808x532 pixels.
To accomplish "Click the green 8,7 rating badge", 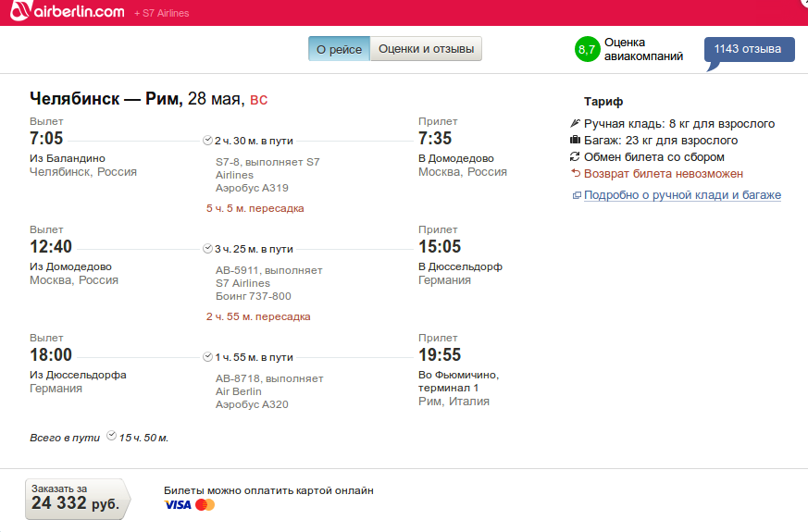I will (x=587, y=49).
